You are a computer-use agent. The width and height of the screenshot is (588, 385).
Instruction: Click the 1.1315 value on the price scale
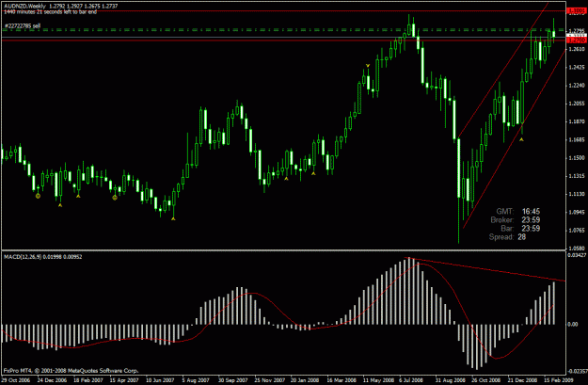click(x=577, y=176)
